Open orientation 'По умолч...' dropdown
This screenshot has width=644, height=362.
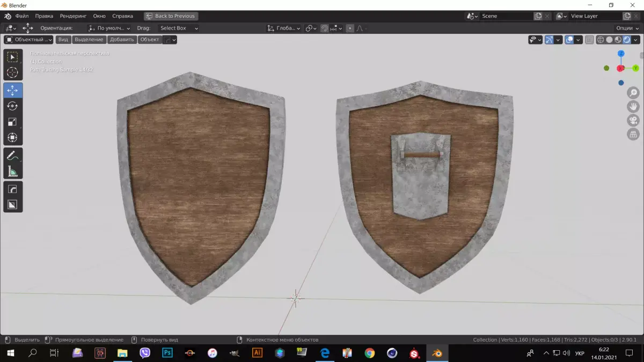click(109, 28)
